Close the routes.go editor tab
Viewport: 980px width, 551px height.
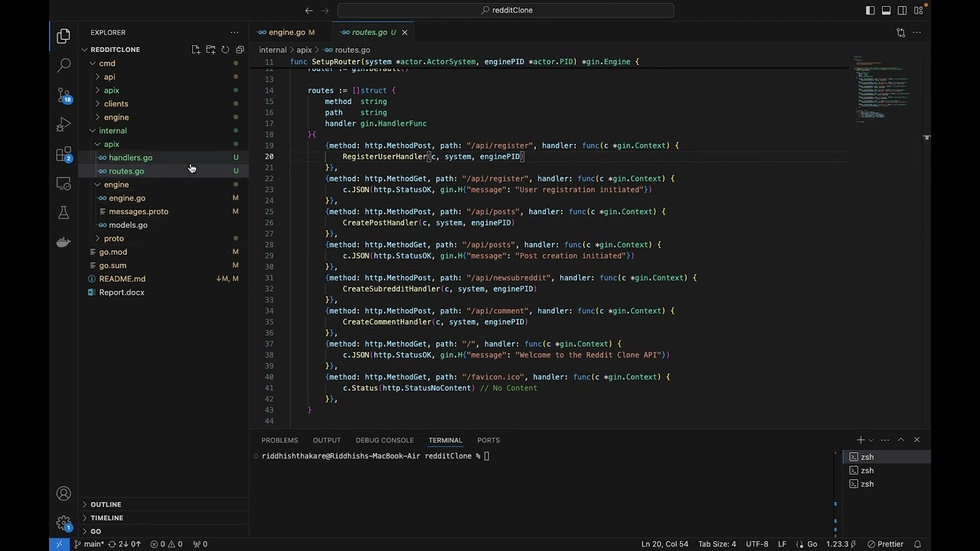pyautogui.click(x=405, y=32)
